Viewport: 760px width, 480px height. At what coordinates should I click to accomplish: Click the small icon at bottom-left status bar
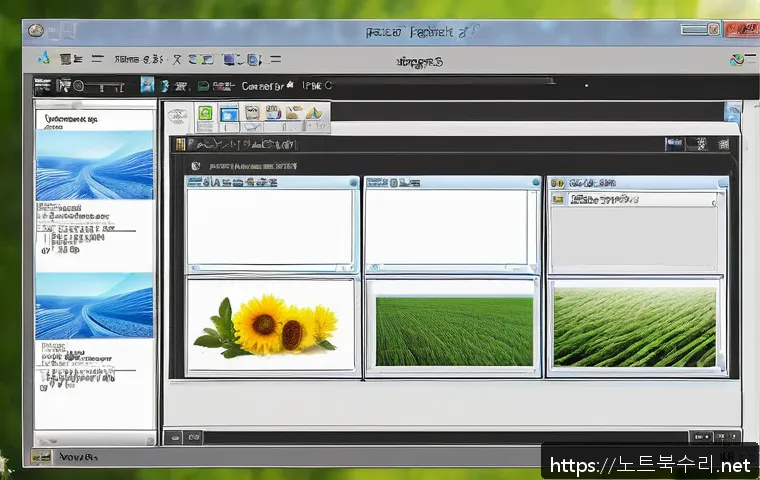coord(41,457)
